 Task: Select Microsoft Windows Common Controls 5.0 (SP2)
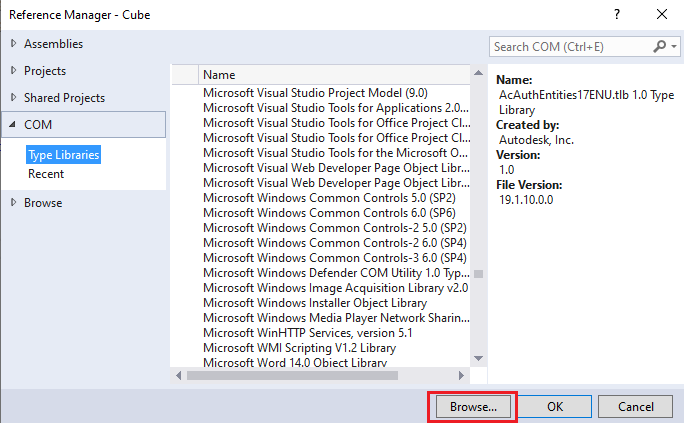(329, 198)
